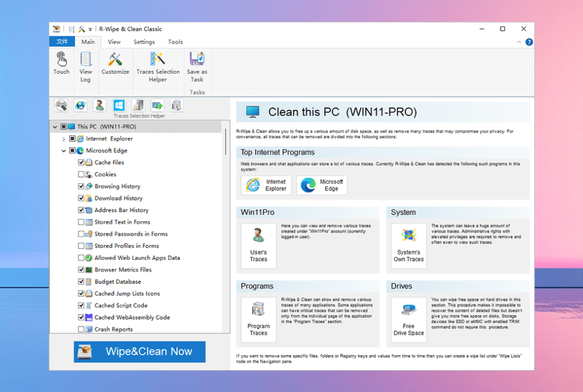Uncheck the Browsing History checkbox

tap(81, 186)
